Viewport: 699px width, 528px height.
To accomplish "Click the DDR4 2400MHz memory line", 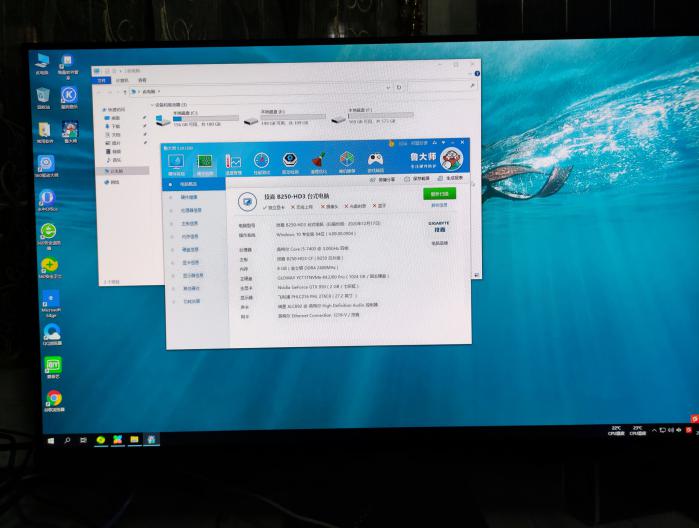I will pos(308,268).
